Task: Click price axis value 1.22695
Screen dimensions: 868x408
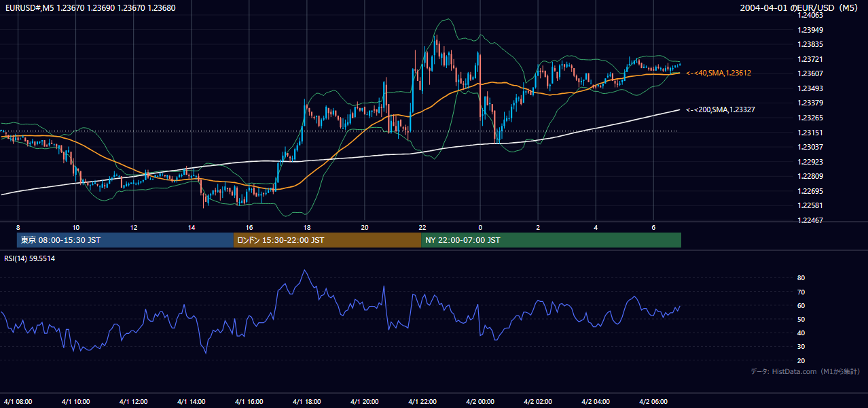Action: coord(810,191)
